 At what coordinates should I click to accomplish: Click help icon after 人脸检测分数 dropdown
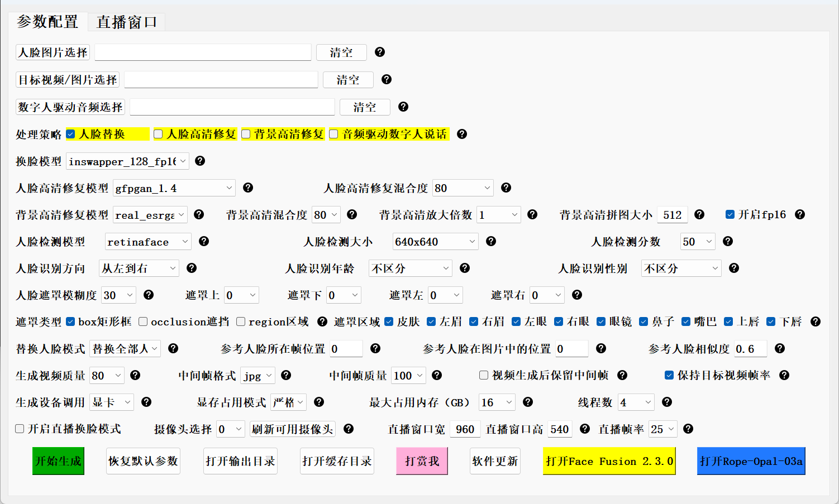point(728,241)
